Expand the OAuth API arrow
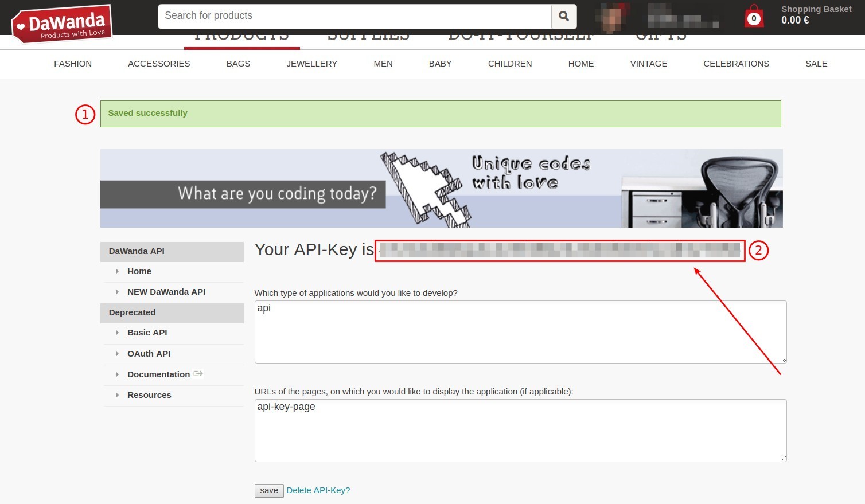This screenshot has width=865, height=504. 117,354
